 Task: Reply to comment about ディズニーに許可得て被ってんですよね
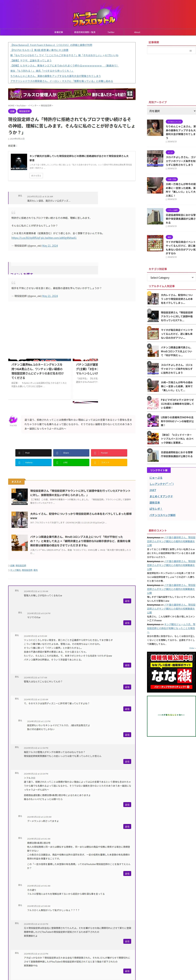pyautogui.click(x=127, y=709)
